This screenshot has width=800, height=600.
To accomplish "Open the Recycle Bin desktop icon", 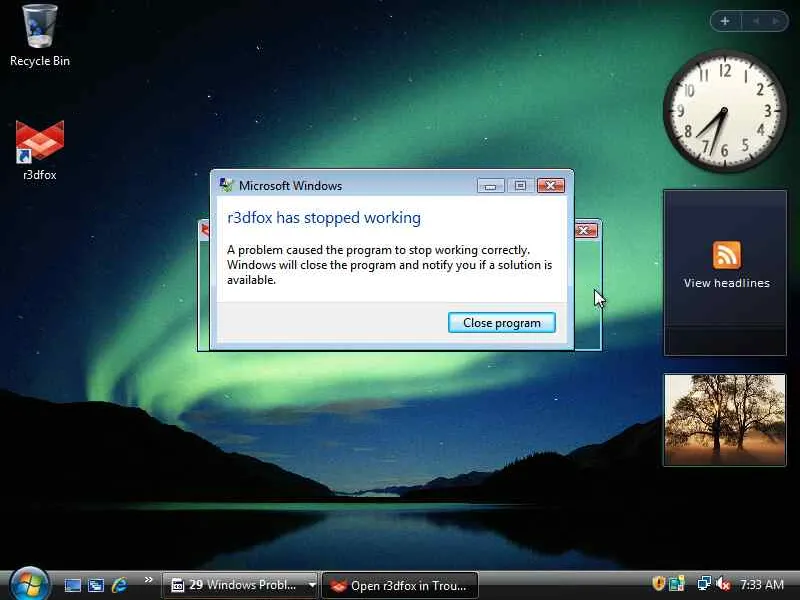I will coord(40,36).
